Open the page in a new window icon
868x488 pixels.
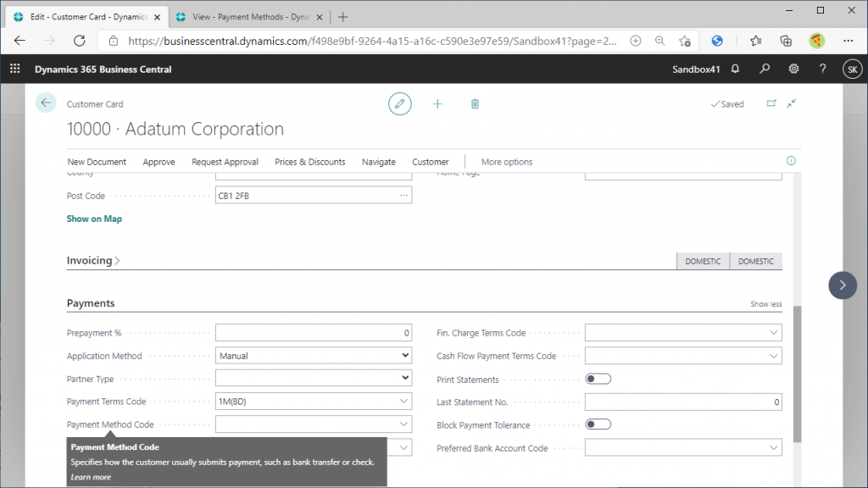point(771,103)
